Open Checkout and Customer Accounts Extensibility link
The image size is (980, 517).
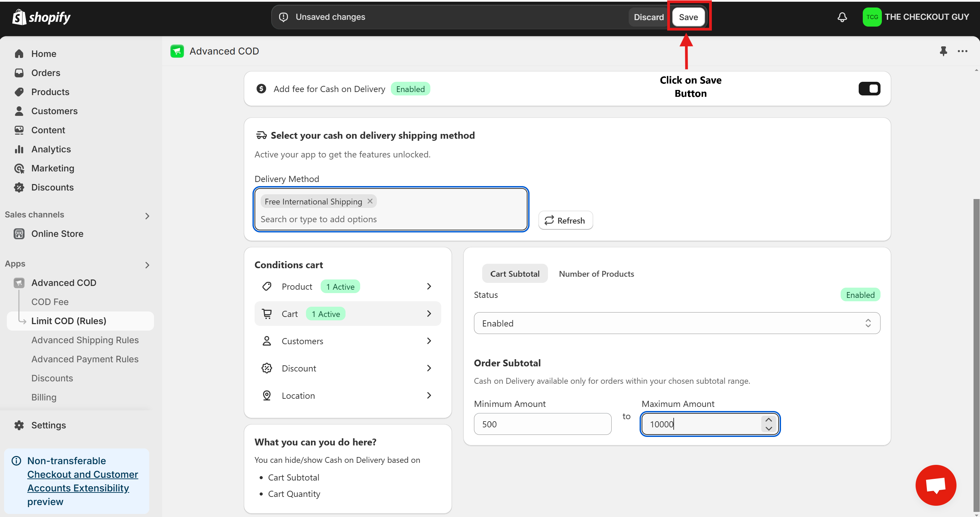(82, 481)
